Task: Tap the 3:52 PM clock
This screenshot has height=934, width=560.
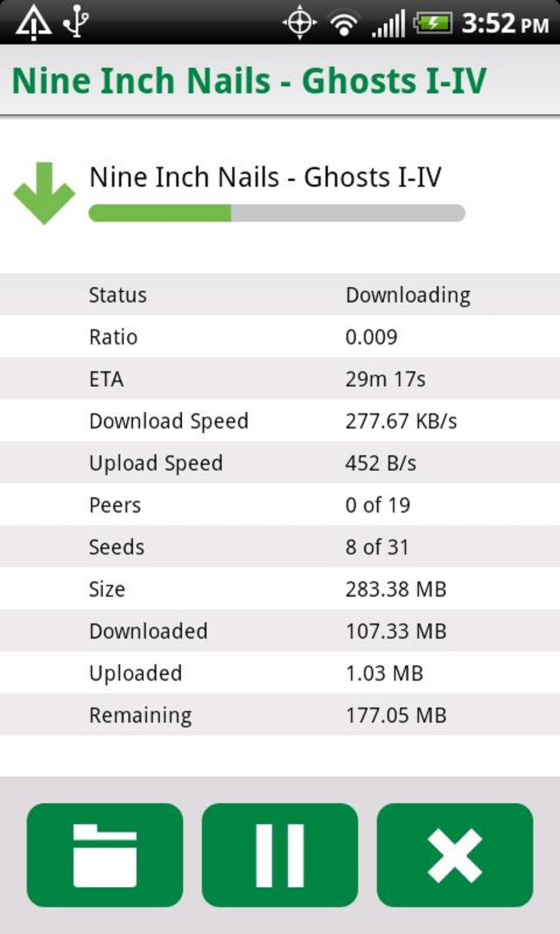Action: 505,24
